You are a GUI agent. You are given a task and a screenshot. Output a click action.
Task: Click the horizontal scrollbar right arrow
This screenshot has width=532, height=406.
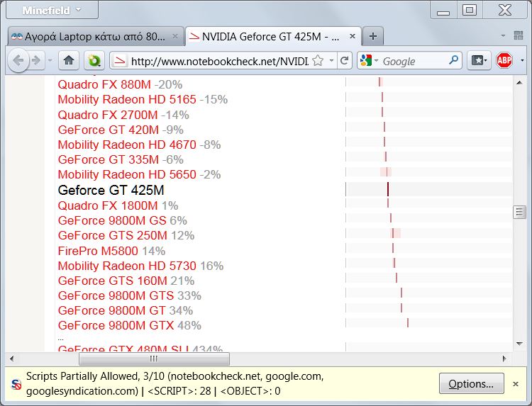click(x=504, y=359)
